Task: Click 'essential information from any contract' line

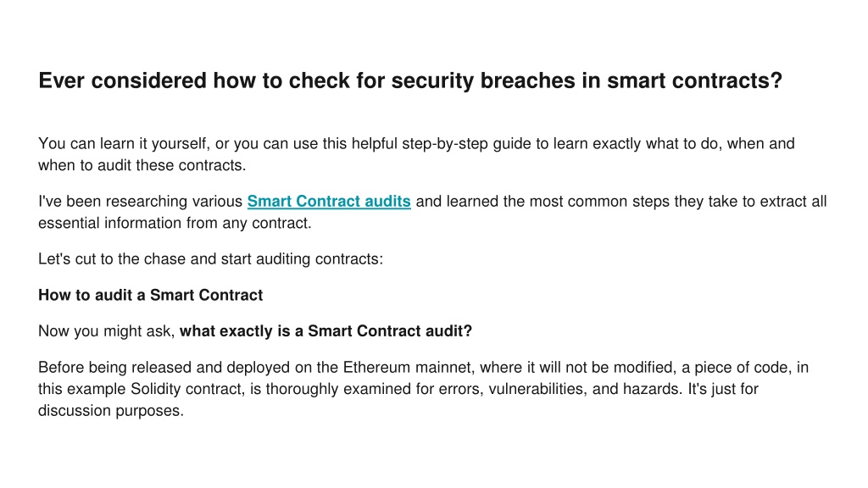Action: 175,223
